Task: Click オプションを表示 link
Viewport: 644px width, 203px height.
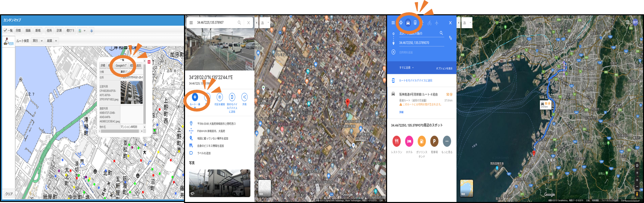Action: 444,68
